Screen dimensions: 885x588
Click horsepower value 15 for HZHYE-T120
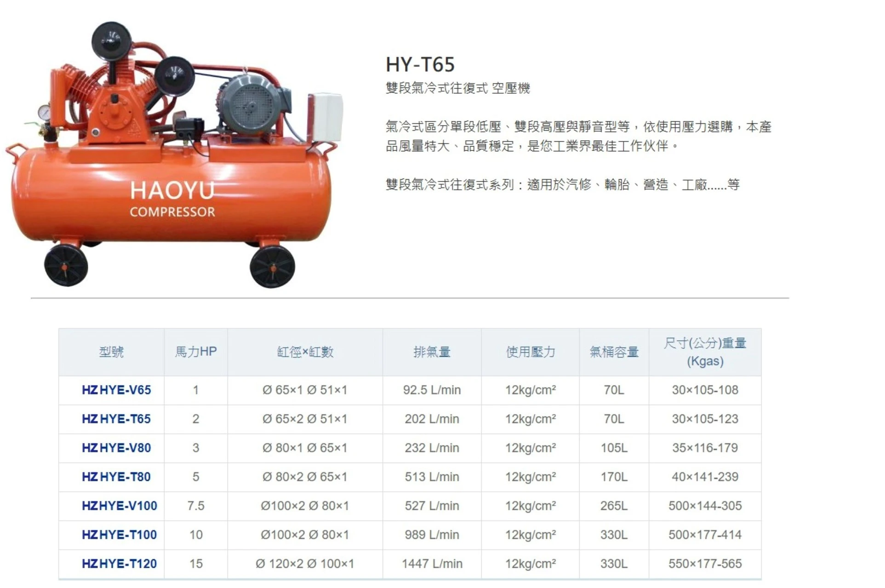(x=196, y=564)
